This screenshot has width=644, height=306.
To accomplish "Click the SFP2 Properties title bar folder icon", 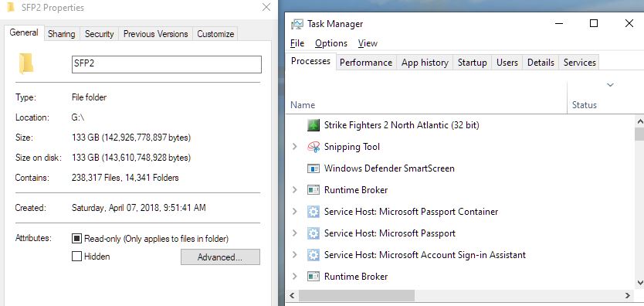I will 11,7.
